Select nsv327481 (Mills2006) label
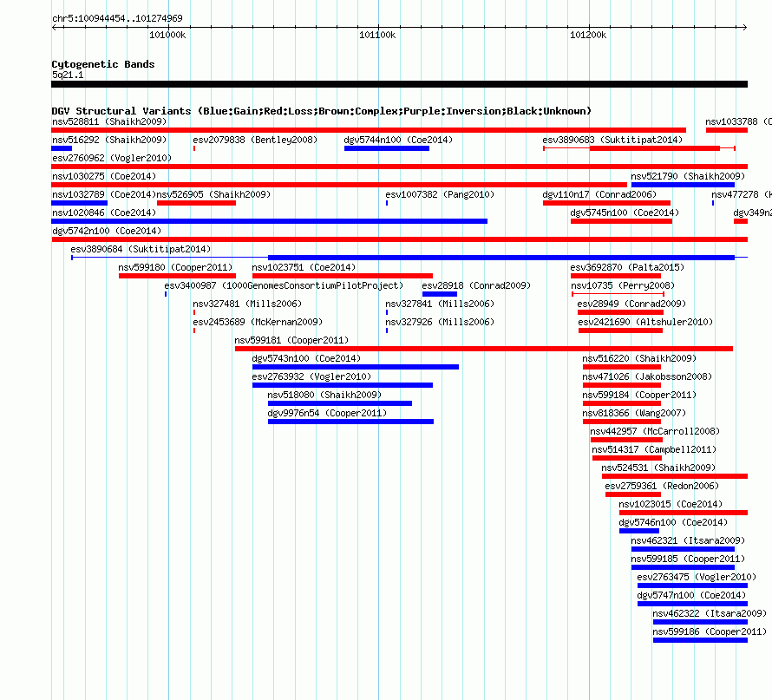 pyautogui.click(x=247, y=304)
